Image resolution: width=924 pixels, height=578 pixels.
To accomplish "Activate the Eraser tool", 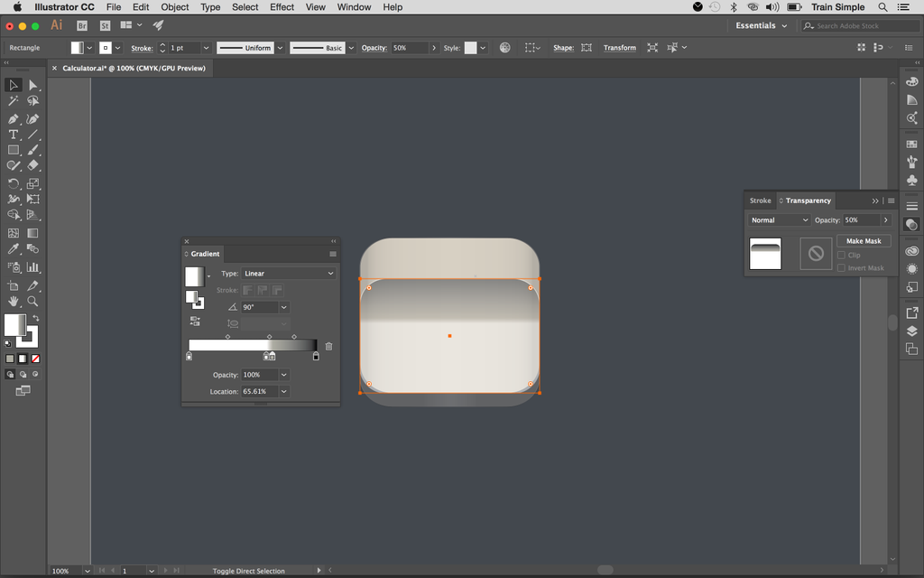I will [x=33, y=166].
